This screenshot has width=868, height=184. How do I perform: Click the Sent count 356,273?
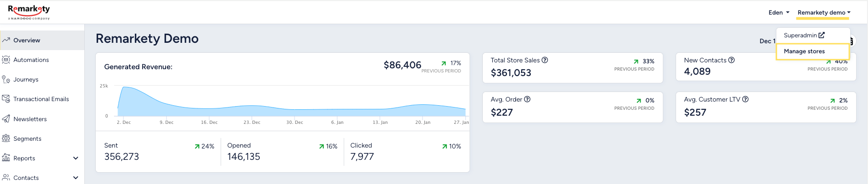point(122,157)
